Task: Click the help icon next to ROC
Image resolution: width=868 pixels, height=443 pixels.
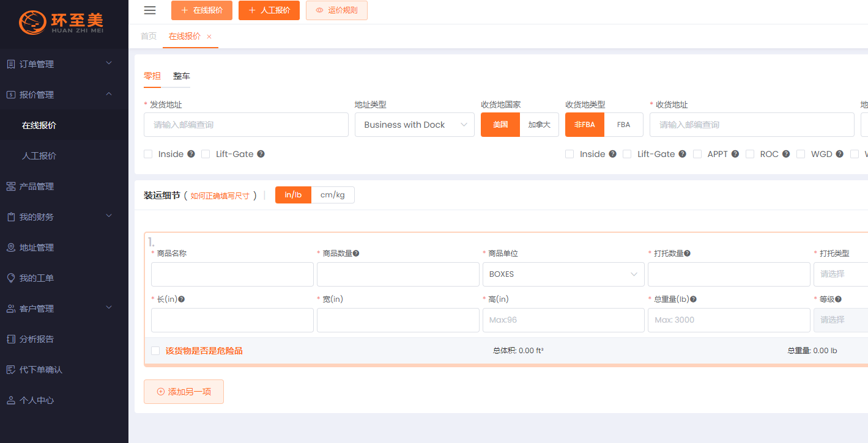Action: (x=786, y=154)
